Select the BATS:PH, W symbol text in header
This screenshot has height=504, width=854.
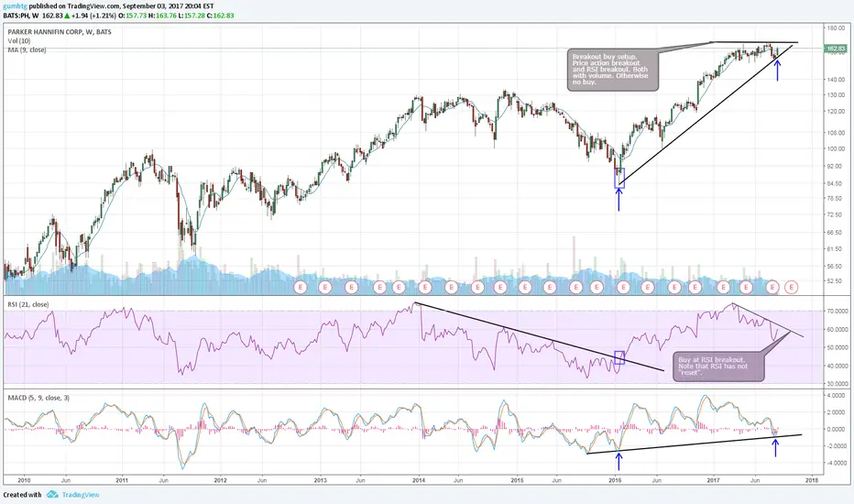click(x=21, y=16)
